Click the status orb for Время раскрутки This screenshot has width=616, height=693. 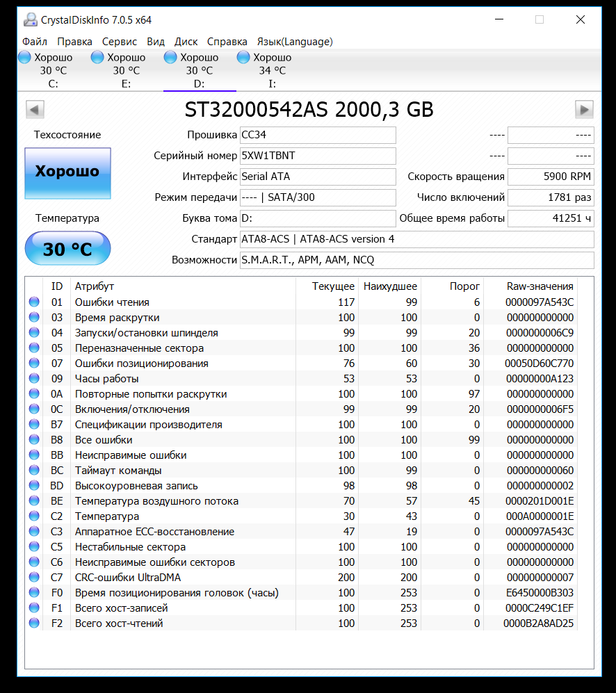coord(34,318)
